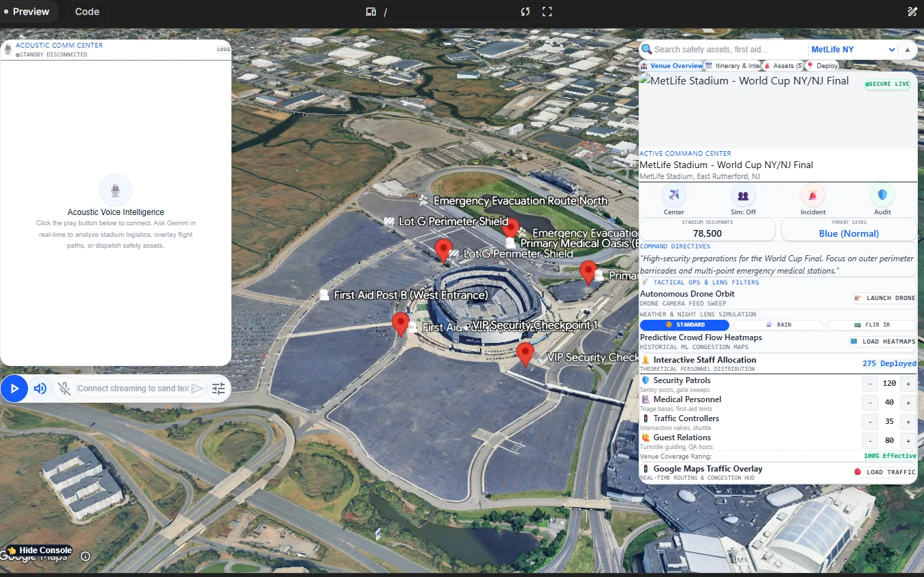Click the Load Heatmaps button
924x577 pixels.
(882, 342)
